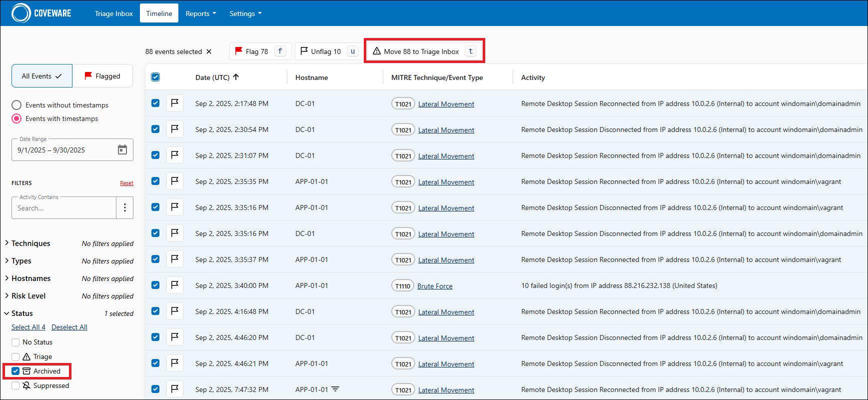
Task: Show only Flagged events
Action: (x=102, y=76)
